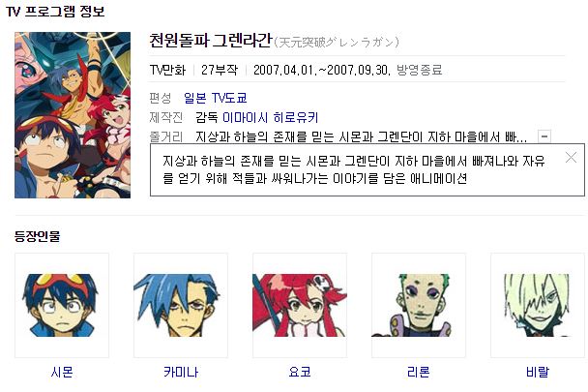Open the 요코 name link
Image resolution: width=588 pixels, height=392 pixels.
pyautogui.click(x=300, y=372)
